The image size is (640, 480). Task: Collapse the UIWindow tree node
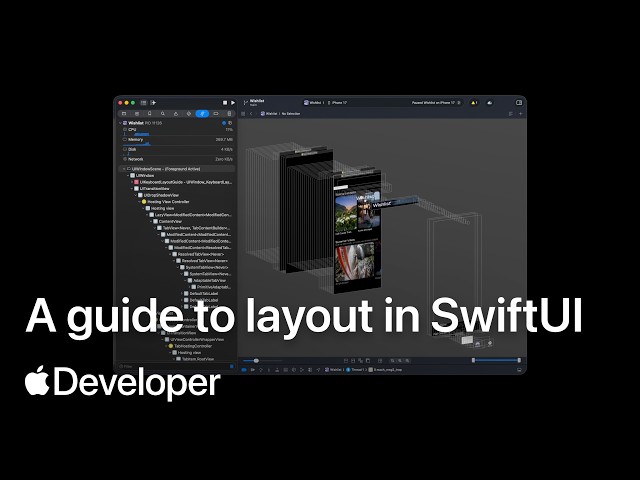128,176
